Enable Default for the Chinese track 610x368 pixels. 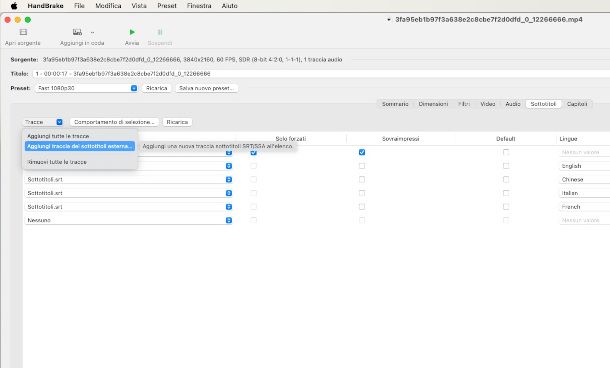click(x=506, y=179)
